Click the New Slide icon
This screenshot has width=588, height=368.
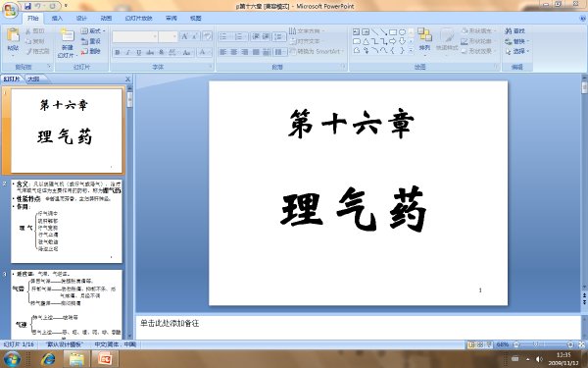tap(68, 35)
